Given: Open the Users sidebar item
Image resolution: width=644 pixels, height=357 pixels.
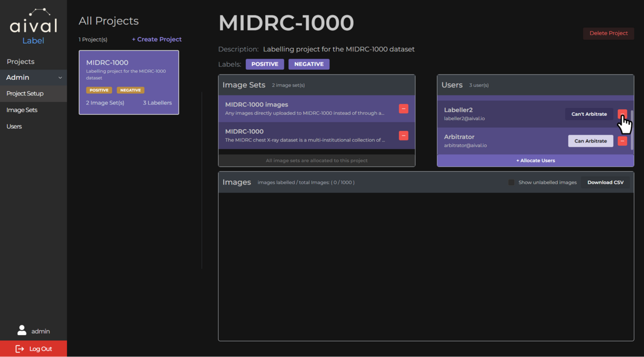Looking at the screenshot, I should coord(14,127).
